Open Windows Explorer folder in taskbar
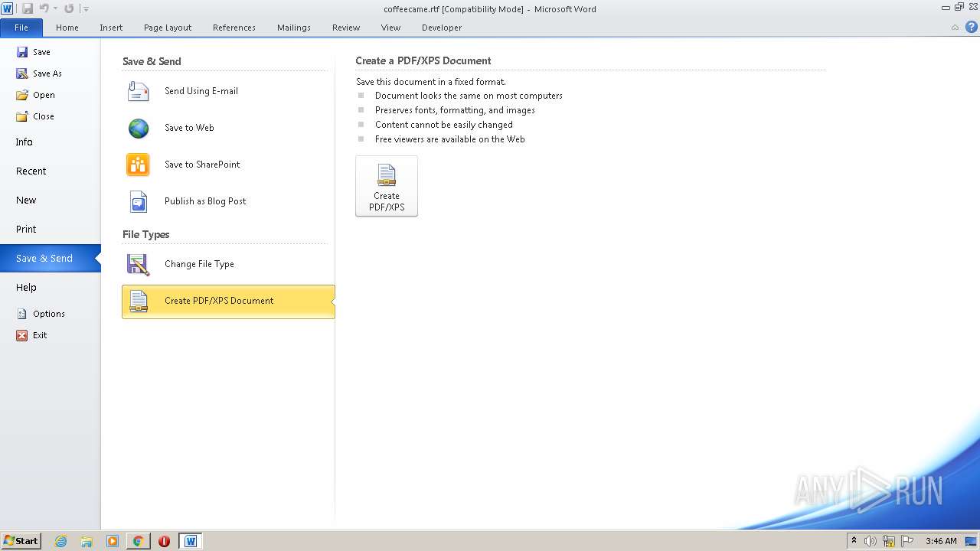980x551 pixels. [87, 541]
